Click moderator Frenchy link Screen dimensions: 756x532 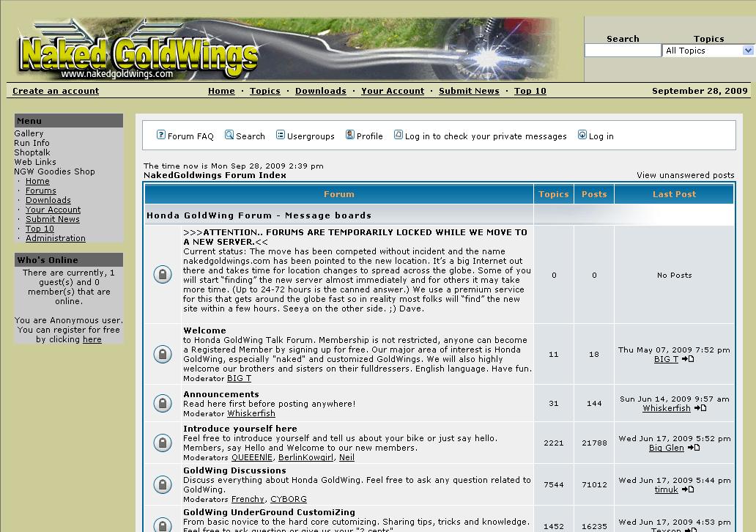[x=248, y=499]
